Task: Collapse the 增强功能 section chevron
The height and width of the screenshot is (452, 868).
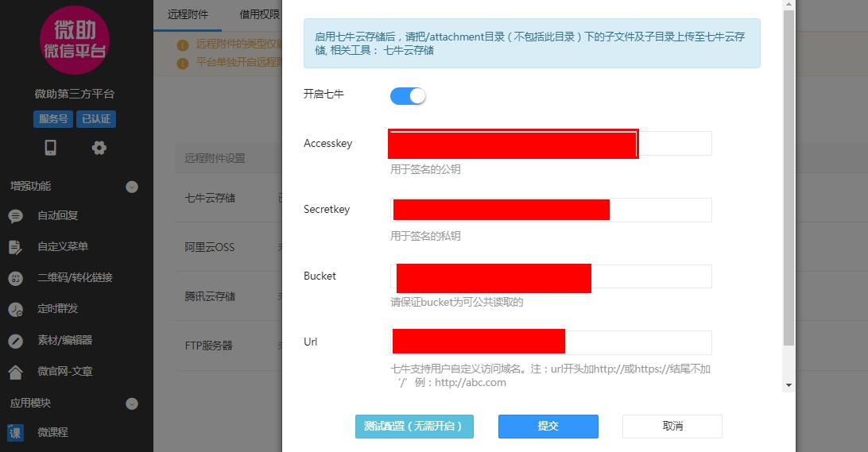Action: click(x=132, y=187)
